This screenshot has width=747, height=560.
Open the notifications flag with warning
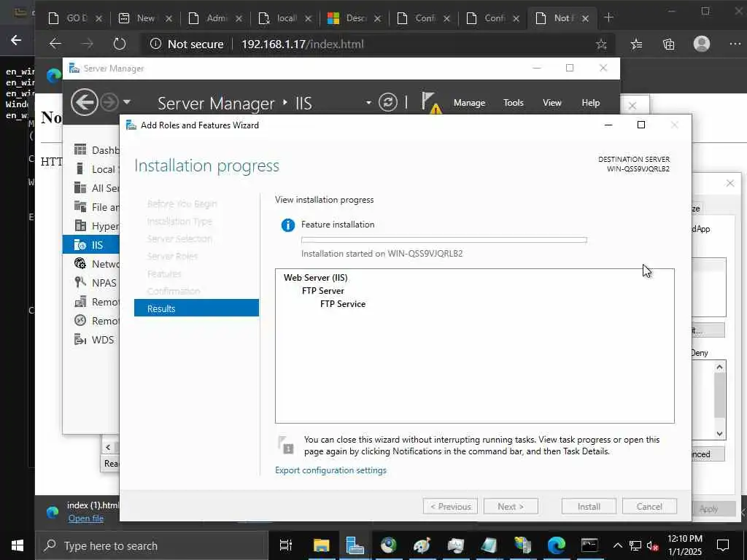click(x=431, y=102)
